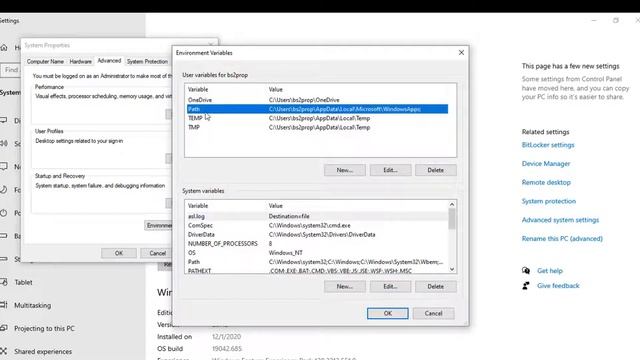Confirm Environment Variables dialog with OK
Image resolution: width=640 pixels, height=360 pixels.
pyautogui.click(x=387, y=313)
